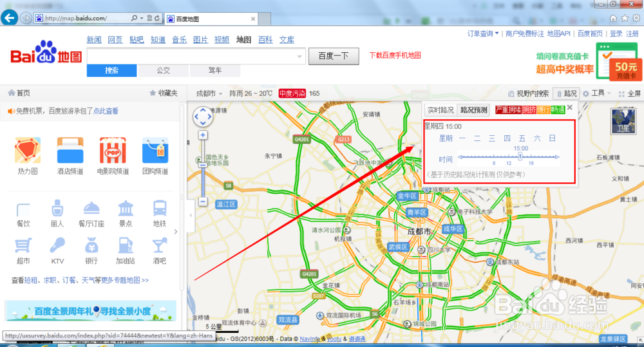Click the map pan compass control

pos(203,117)
